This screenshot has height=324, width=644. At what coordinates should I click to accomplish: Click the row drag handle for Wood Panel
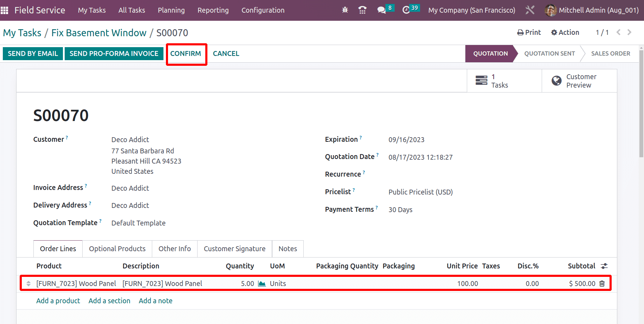click(x=28, y=284)
